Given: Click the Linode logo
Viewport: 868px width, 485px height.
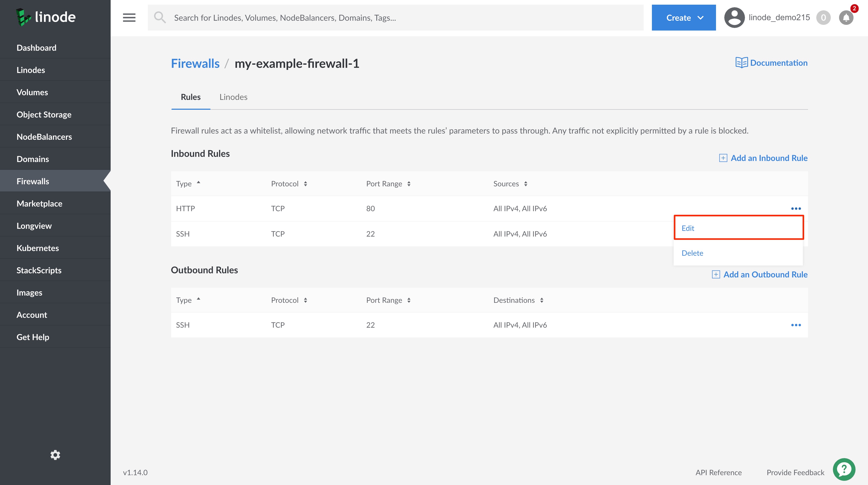Looking at the screenshot, I should 46,17.
